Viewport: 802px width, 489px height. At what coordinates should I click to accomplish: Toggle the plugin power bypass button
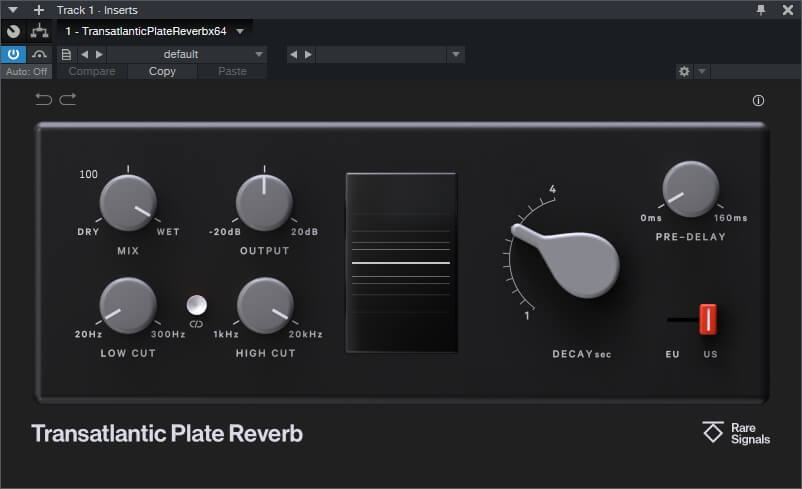point(13,54)
